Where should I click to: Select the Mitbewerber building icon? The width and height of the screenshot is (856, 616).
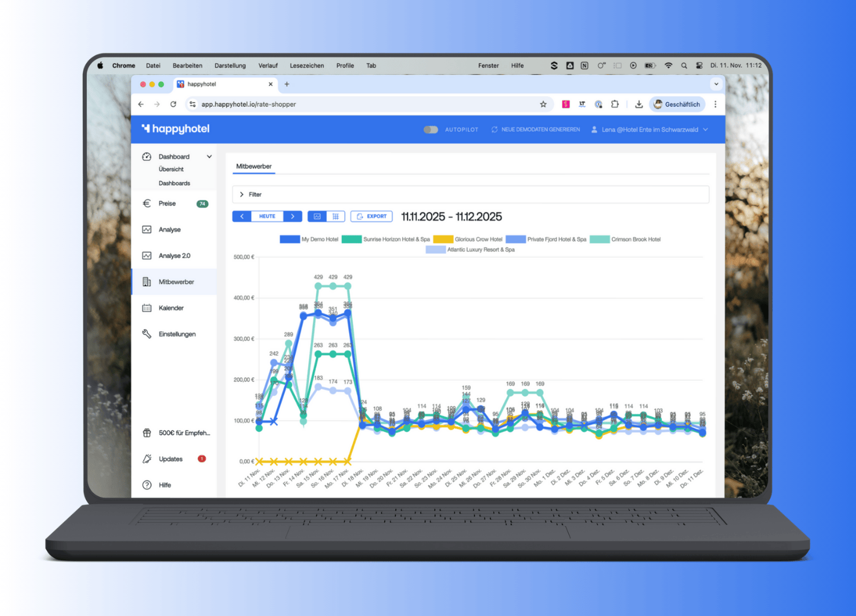(147, 282)
